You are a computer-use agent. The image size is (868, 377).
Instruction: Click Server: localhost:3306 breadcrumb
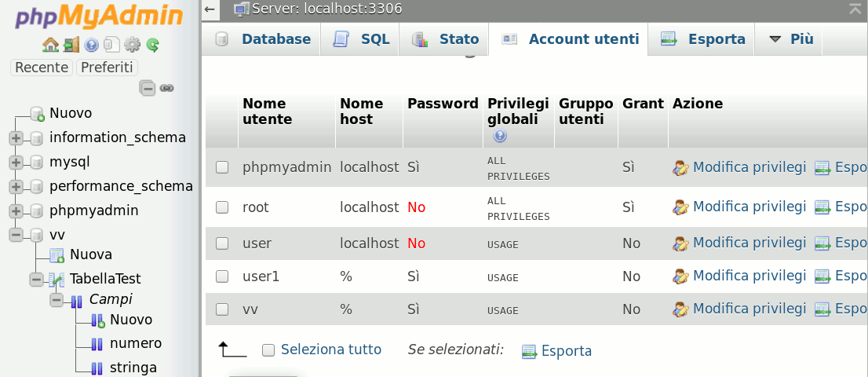[x=327, y=9]
